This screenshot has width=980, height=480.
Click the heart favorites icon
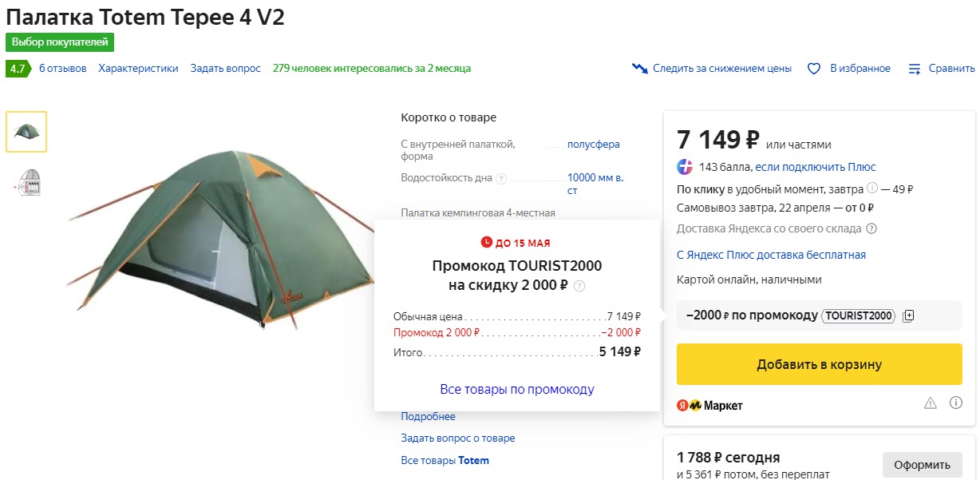click(x=814, y=69)
